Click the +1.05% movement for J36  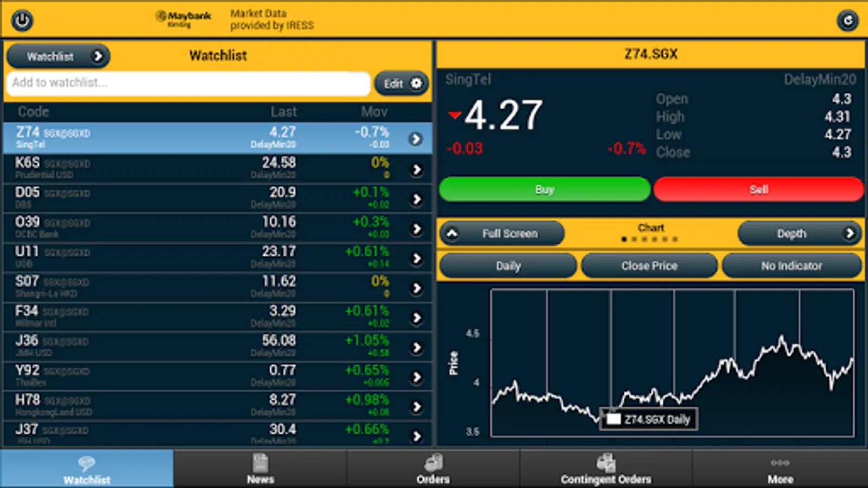[x=367, y=341]
